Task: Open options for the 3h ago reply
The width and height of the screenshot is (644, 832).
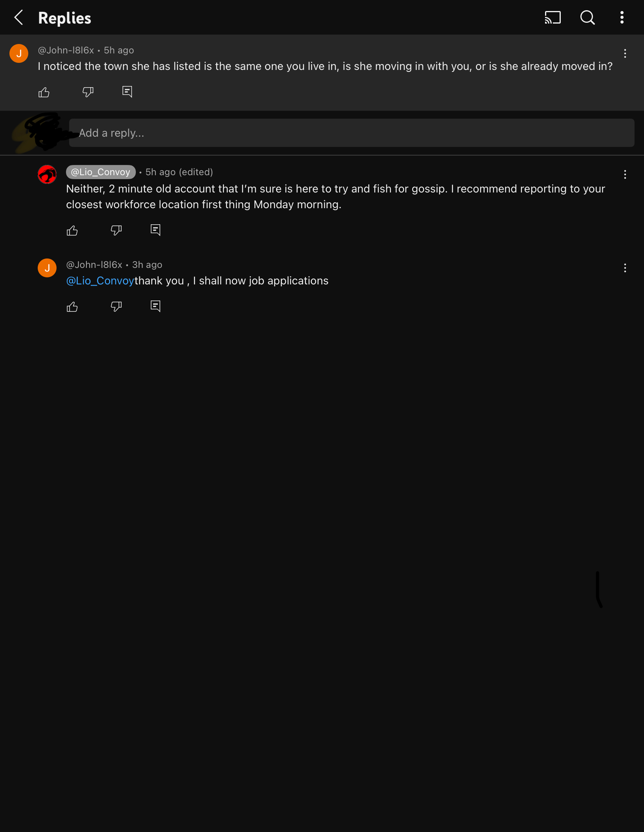Action: click(625, 268)
